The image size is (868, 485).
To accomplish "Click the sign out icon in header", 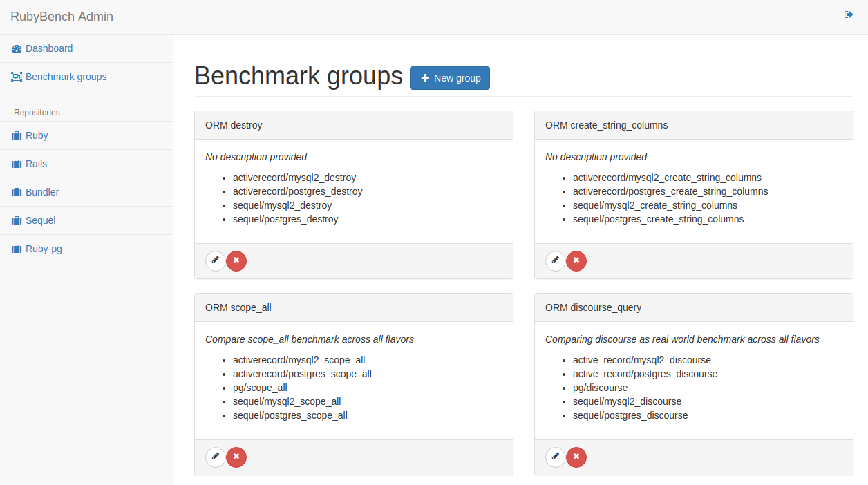I will (x=849, y=15).
